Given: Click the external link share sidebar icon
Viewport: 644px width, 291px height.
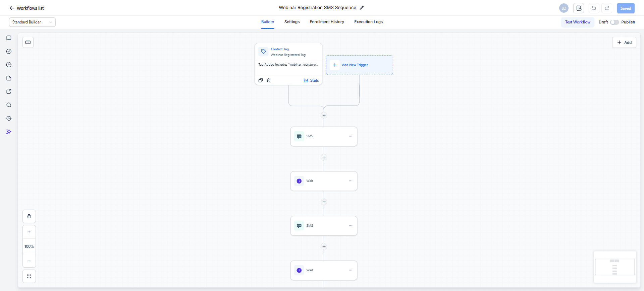Looking at the screenshot, I should pyautogui.click(x=9, y=92).
